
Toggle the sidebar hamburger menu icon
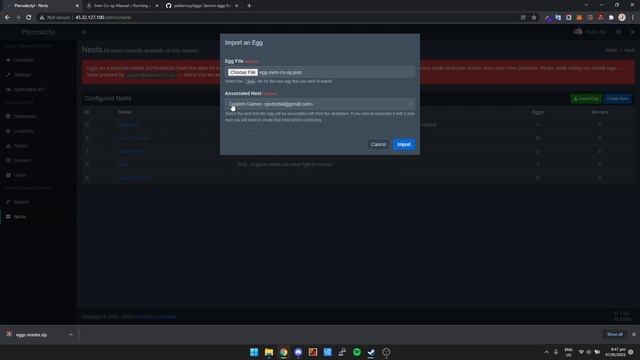coord(84,32)
